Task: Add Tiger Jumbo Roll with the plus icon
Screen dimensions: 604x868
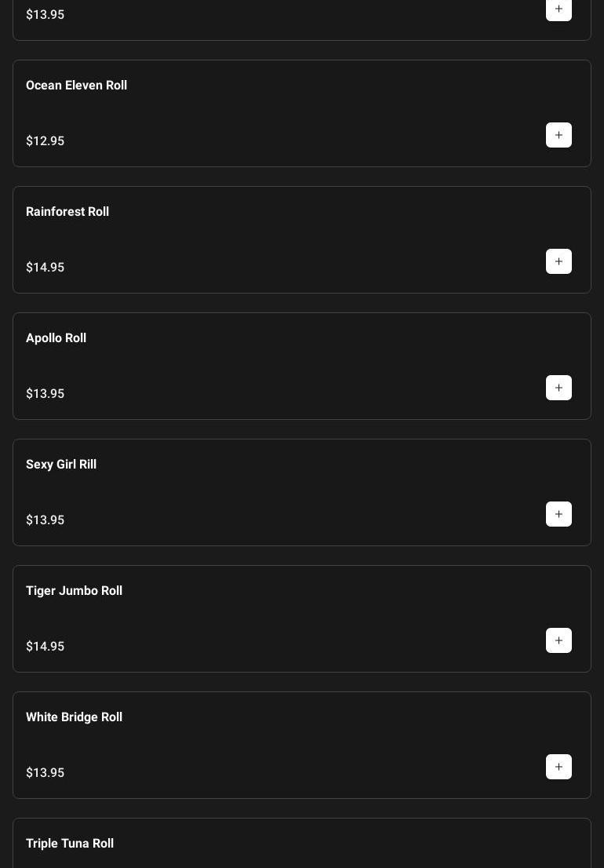Action: [x=559, y=640]
